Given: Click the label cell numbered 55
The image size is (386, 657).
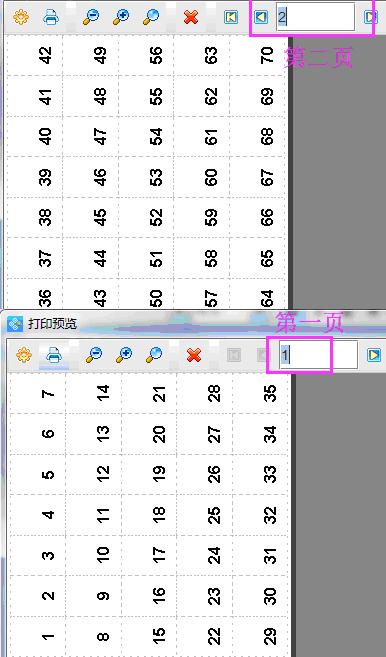Looking at the screenshot, I should coord(146,96).
